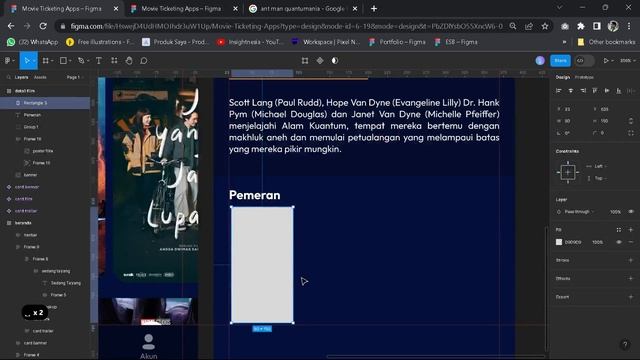Click the browser address bar
This screenshot has height=360, width=640.
[x=287, y=26]
